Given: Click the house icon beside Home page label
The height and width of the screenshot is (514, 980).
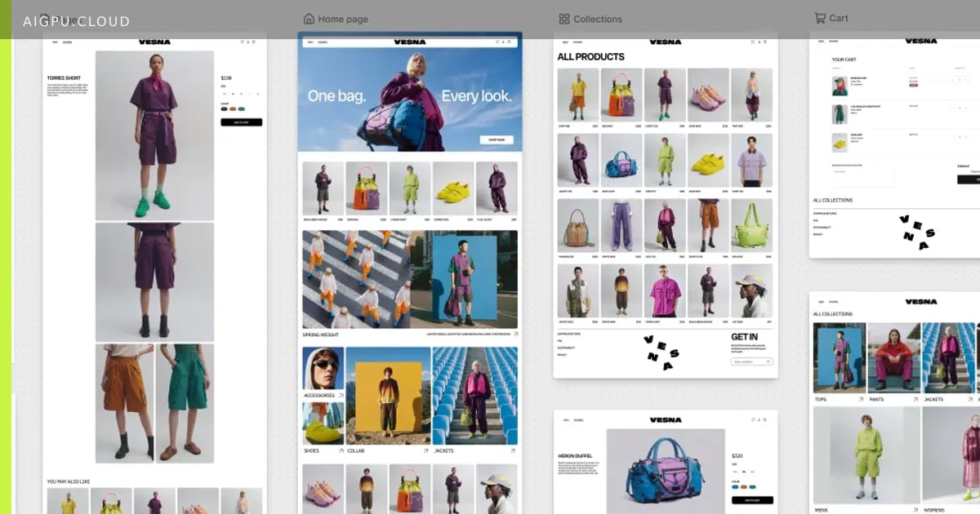Looking at the screenshot, I should click(x=309, y=19).
